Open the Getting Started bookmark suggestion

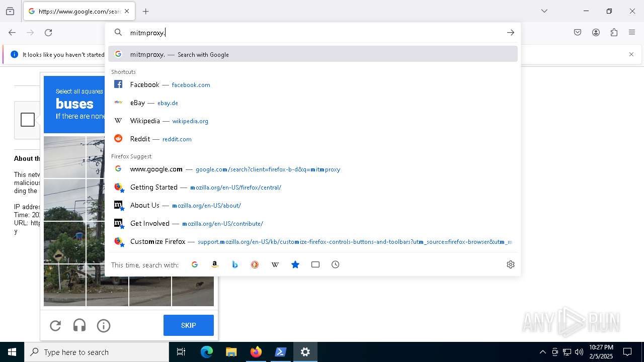313,187
